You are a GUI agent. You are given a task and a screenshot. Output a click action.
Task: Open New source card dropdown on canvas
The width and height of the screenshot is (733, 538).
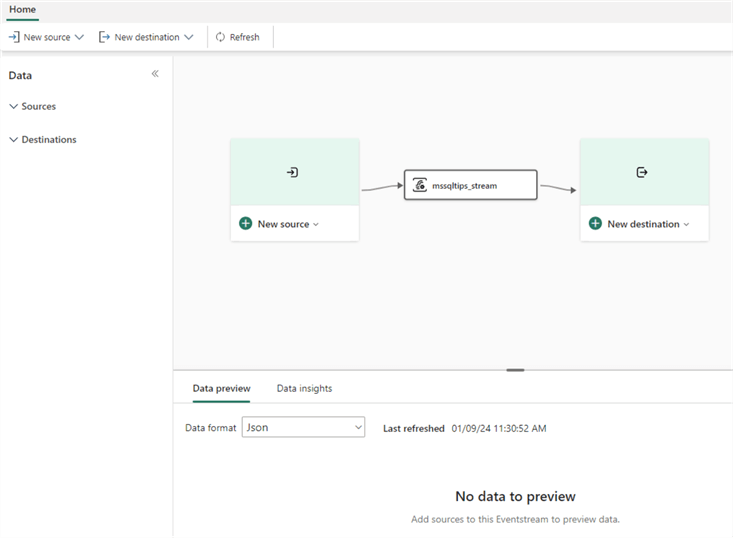[x=316, y=224]
